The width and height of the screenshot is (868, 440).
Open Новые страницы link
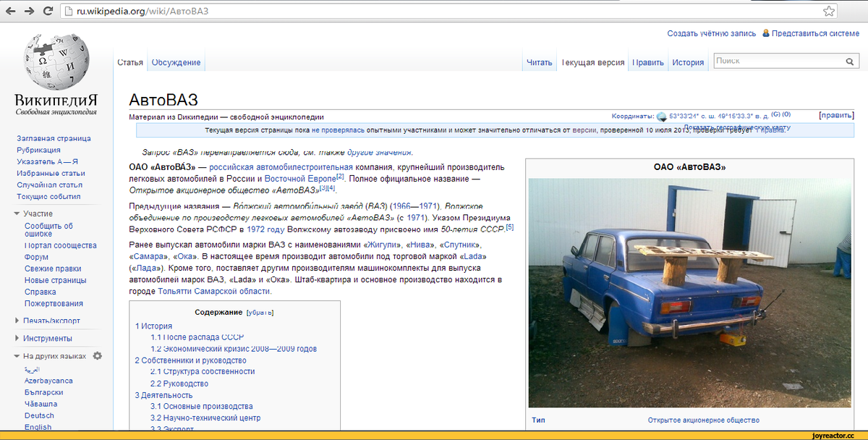click(55, 281)
